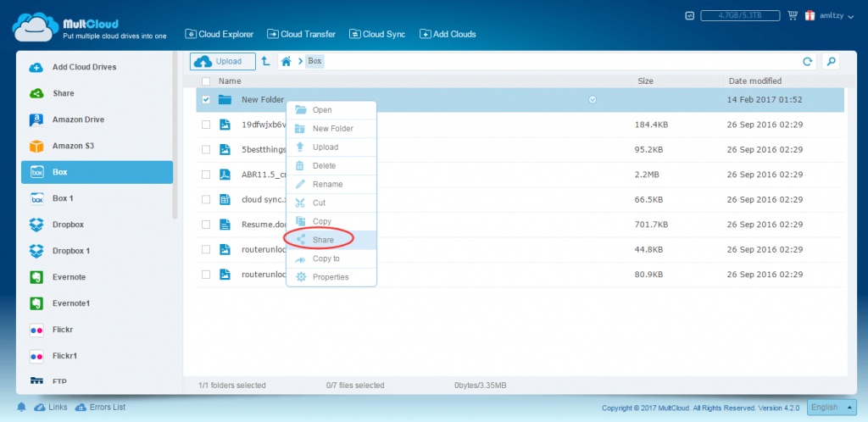Image resolution: width=868 pixels, height=422 pixels.
Task: Click the Evernote icon in sidebar
Action: pyautogui.click(x=36, y=277)
